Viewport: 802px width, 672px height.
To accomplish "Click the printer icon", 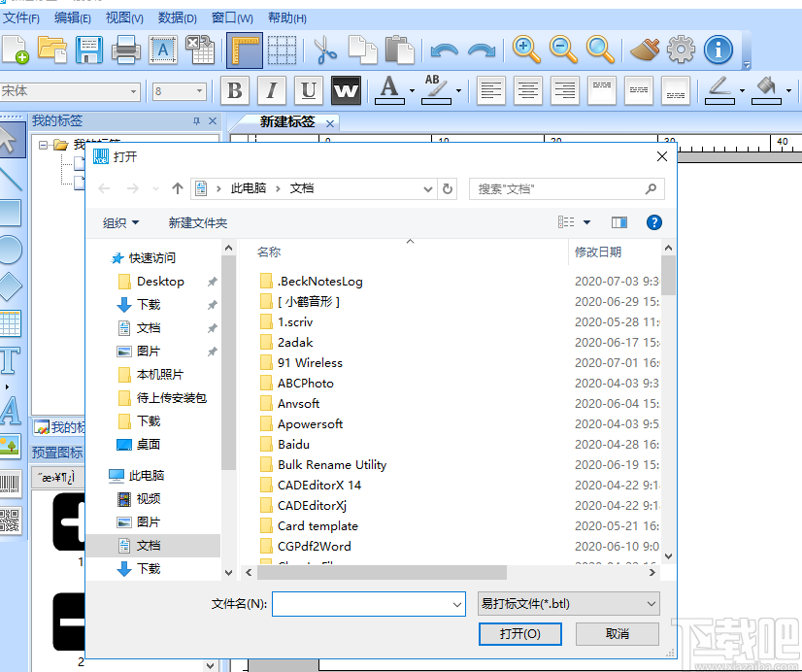I will pos(126,50).
